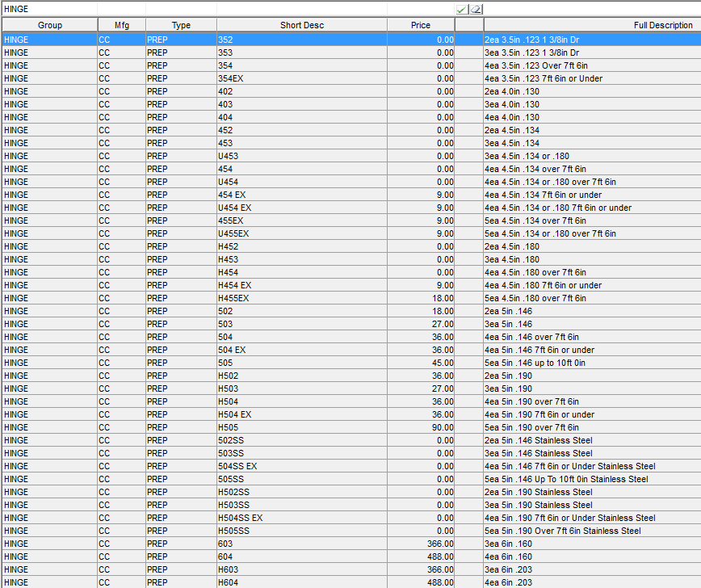This screenshot has height=588, width=701.
Task: Click the Full Description column header
Action: tap(662, 25)
